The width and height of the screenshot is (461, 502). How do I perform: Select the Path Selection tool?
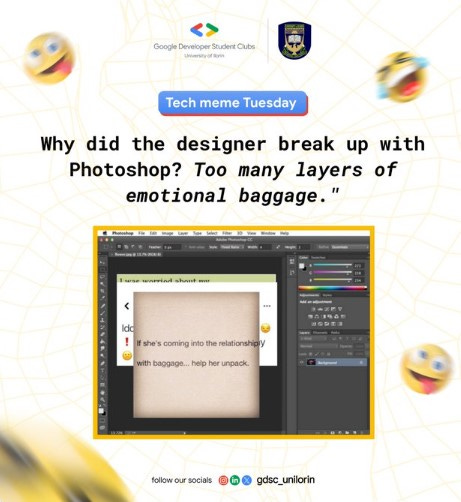pyautogui.click(x=102, y=377)
